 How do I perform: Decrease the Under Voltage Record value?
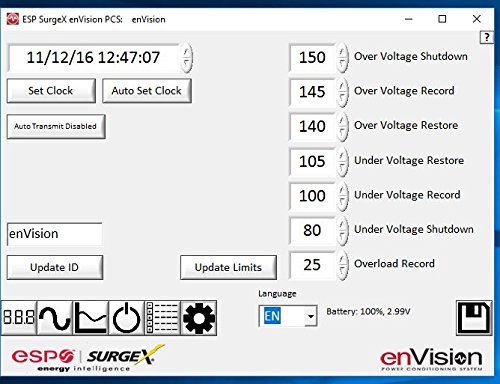342,203
